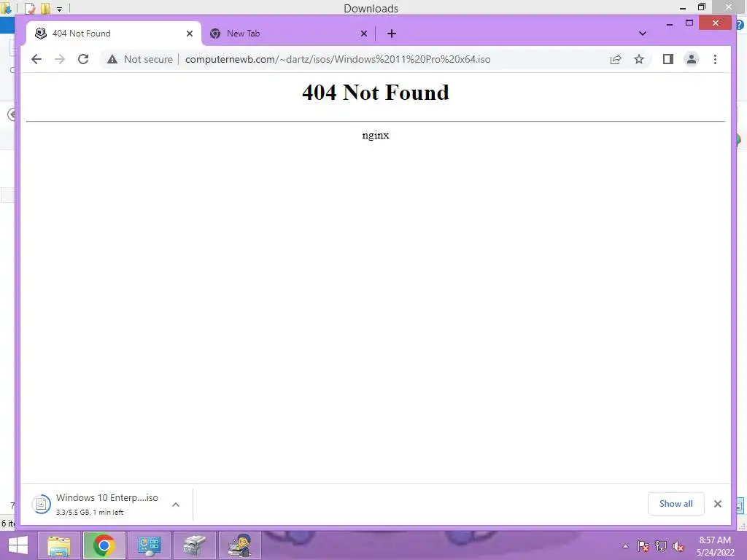Open Action Center flag icon
This screenshot has width=747, height=560.
pyautogui.click(x=643, y=546)
